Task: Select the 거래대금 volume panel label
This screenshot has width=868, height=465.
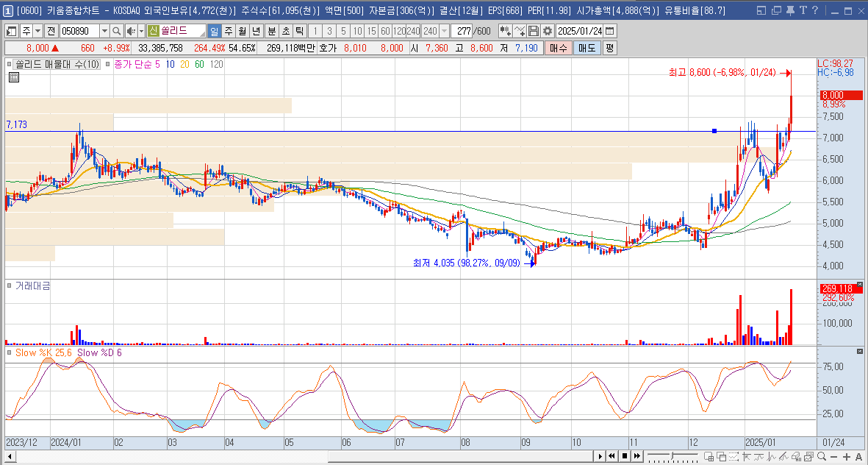Action: [32, 286]
